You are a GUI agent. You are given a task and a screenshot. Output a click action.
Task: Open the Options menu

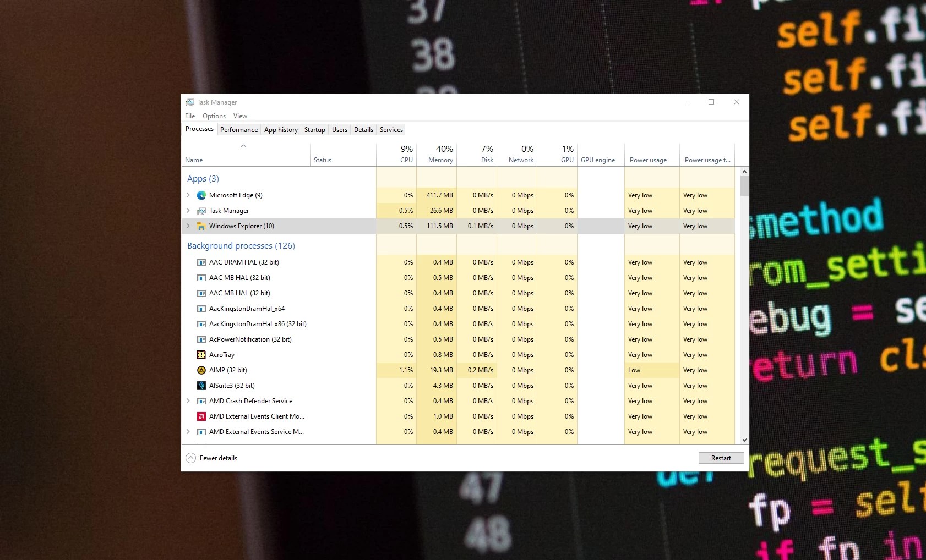click(x=214, y=116)
